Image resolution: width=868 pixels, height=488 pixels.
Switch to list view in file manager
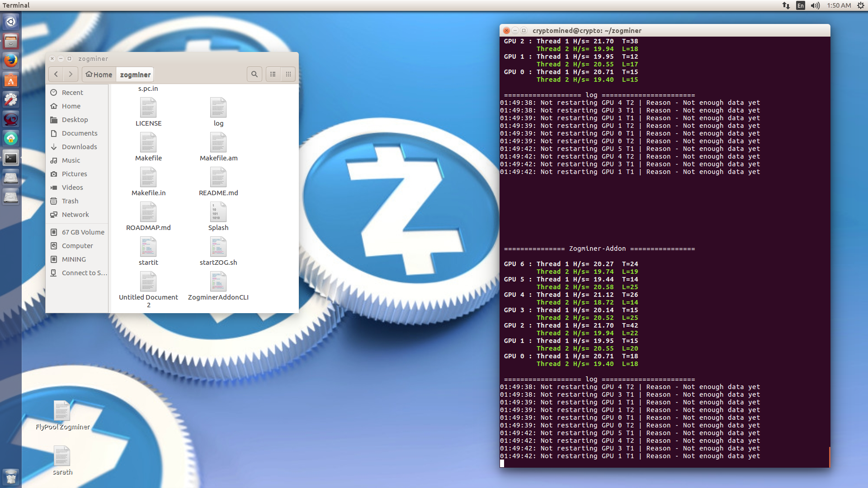(x=273, y=74)
